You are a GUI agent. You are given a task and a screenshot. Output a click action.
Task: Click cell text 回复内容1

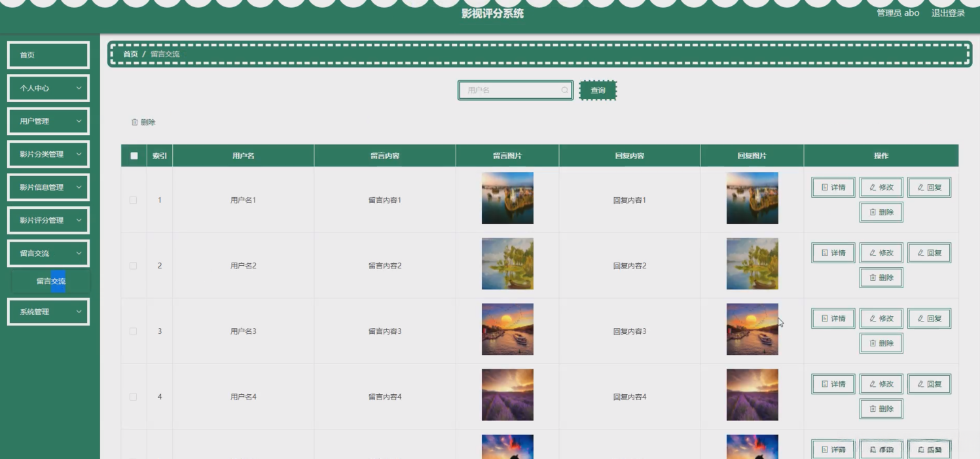[x=630, y=200]
